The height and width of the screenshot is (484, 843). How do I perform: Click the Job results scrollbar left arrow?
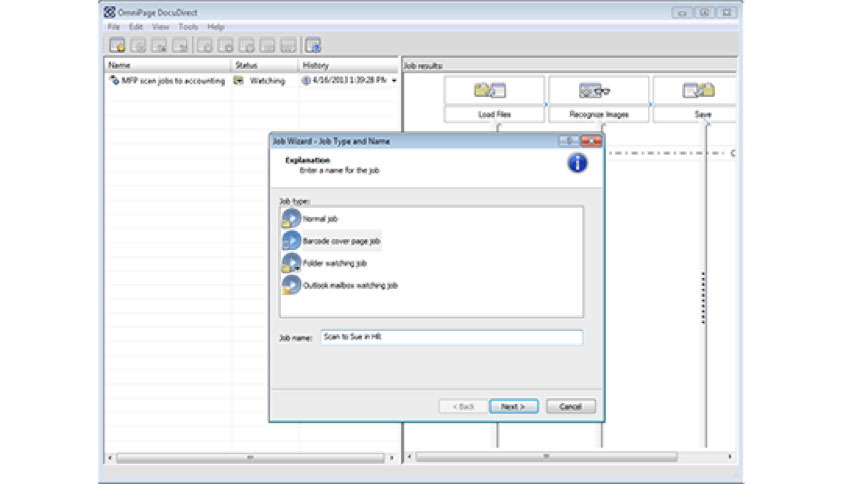point(410,457)
